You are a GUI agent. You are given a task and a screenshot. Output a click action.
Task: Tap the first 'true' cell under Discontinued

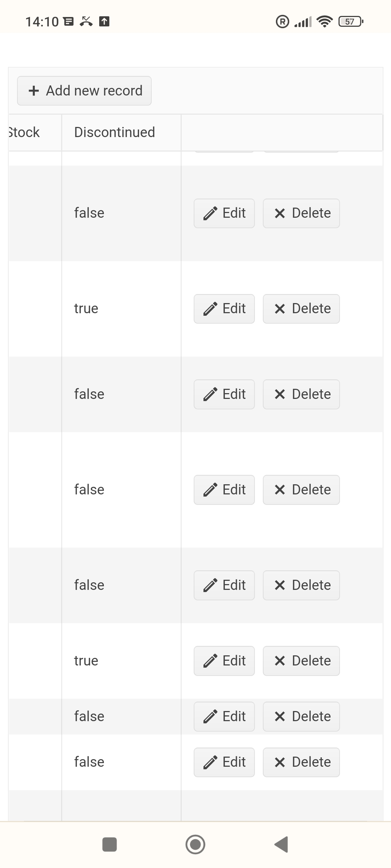(86, 309)
